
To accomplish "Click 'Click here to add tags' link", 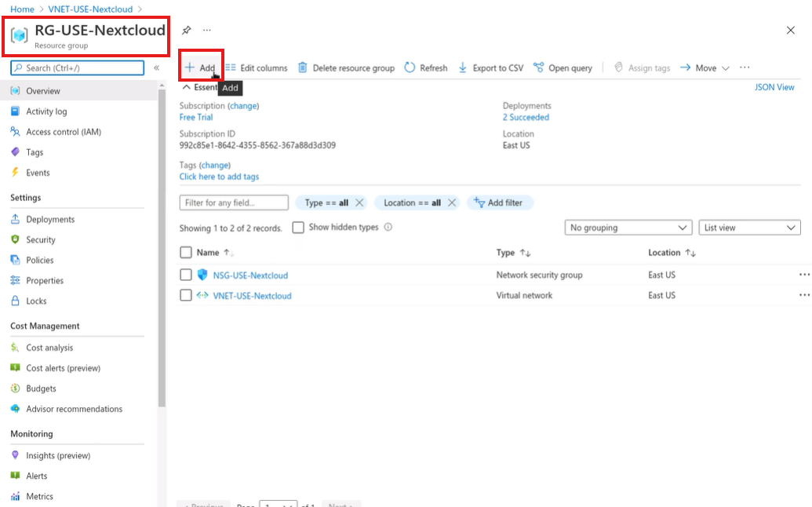I will [219, 177].
